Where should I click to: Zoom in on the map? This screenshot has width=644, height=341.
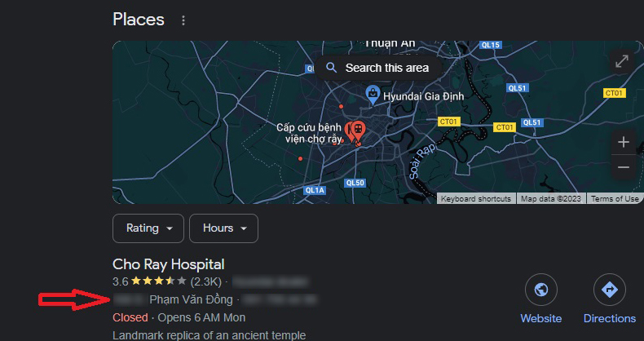[624, 143]
